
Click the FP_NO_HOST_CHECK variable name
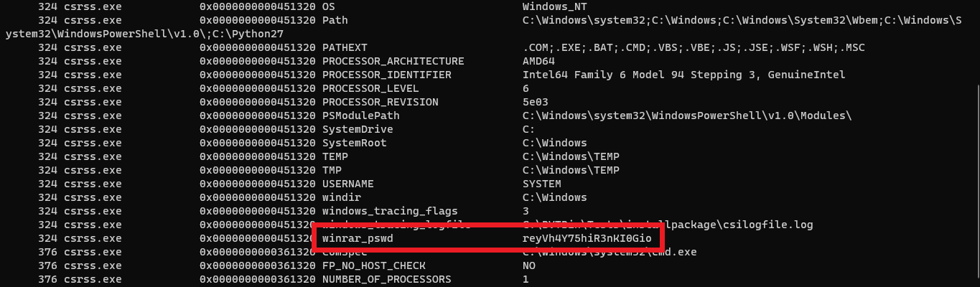(x=373, y=265)
